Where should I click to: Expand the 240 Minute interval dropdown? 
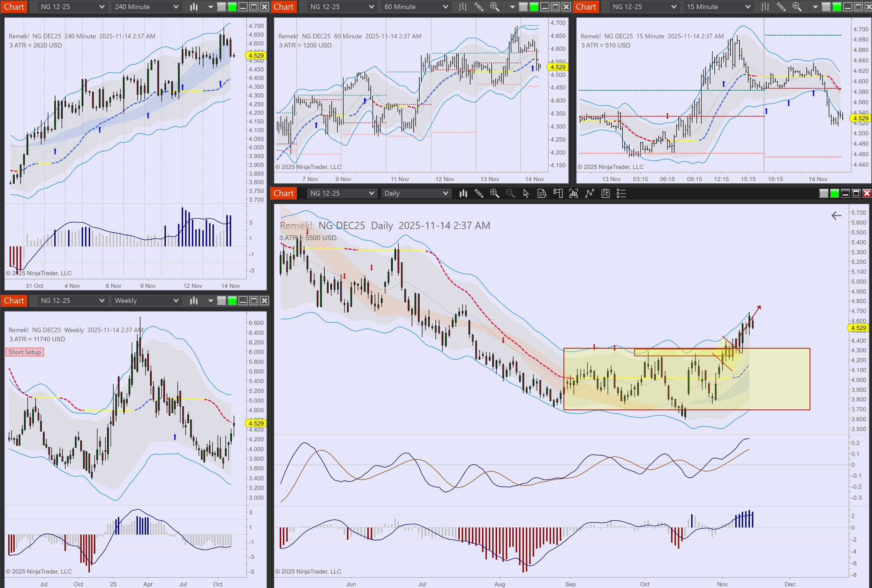(x=146, y=7)
